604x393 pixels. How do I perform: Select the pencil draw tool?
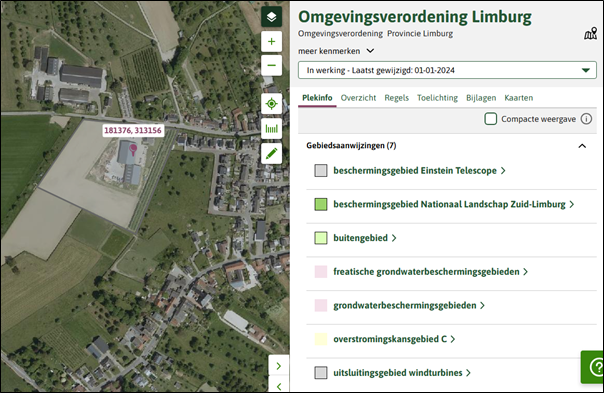[272, 153]
